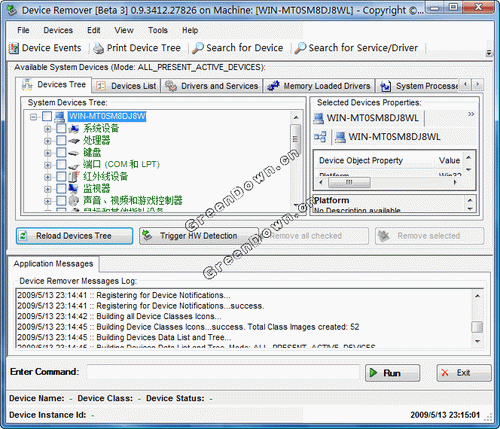Image resolution: width=500 pixels, height=429 pixels.
Task: Click the 端口 (COM 和 LPT) port icon
Action: (x=74, y=165)
